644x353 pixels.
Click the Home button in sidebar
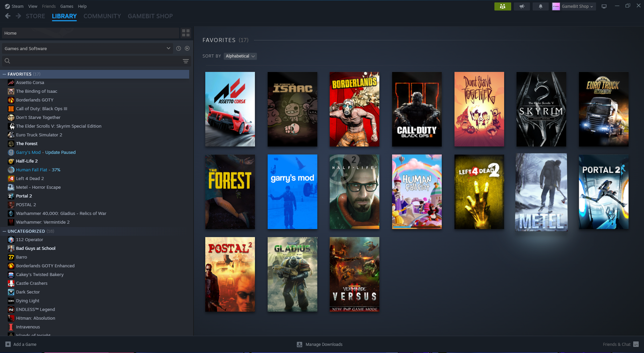pos(90,33)
